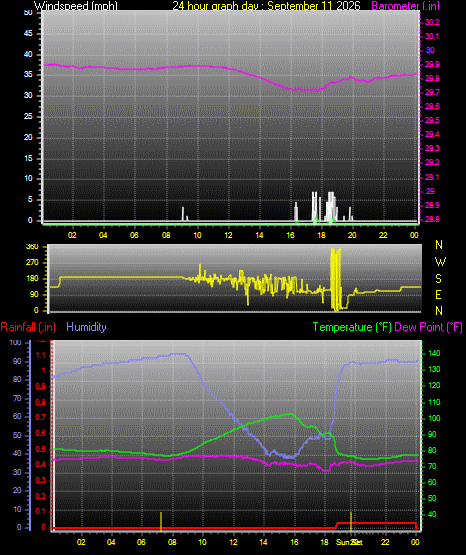Image resolution: width=466 pixels, height=555 pixels.
Task: Click the green Temperature (°F) legend label
Action: coord(352,327)
